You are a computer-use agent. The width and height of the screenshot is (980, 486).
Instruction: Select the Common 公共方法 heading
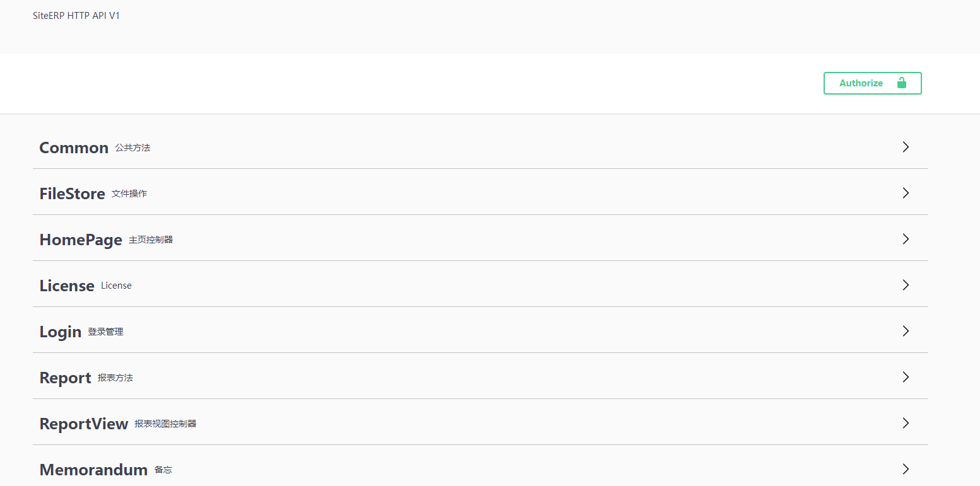[74, 147]
